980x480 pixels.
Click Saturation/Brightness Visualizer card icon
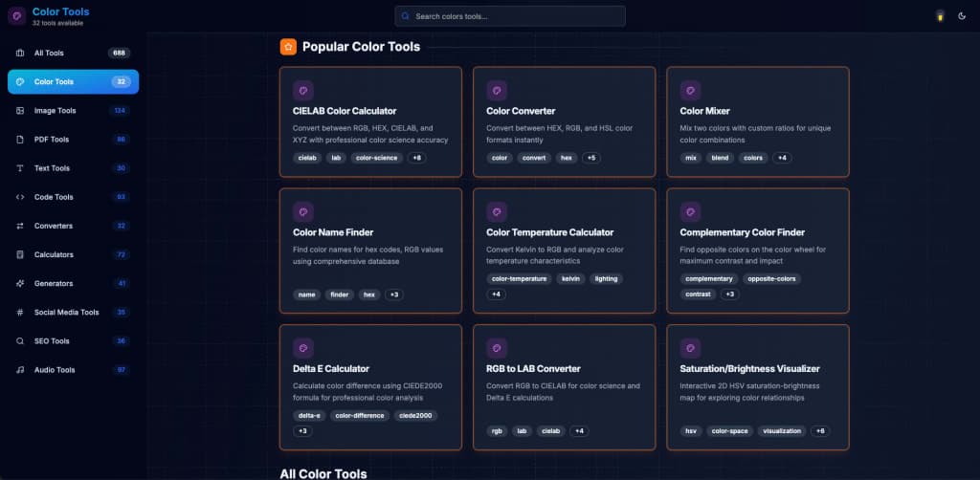691,348
